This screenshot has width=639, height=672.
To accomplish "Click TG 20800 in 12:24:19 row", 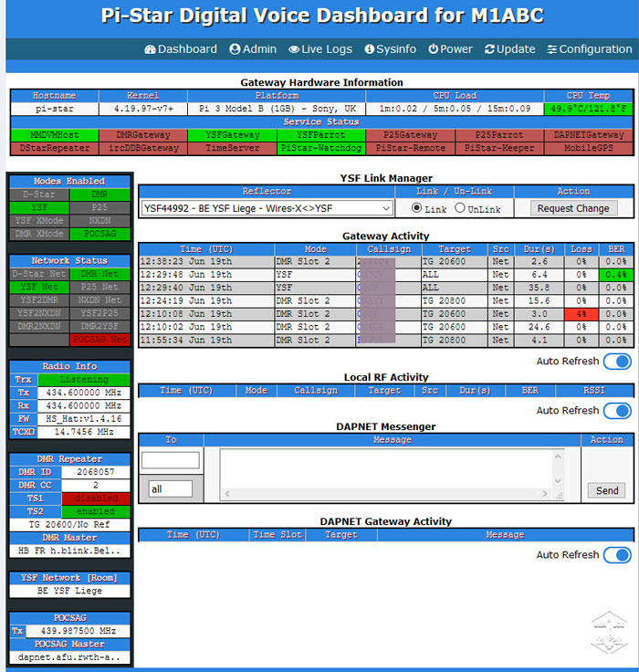I will point(455,301).
